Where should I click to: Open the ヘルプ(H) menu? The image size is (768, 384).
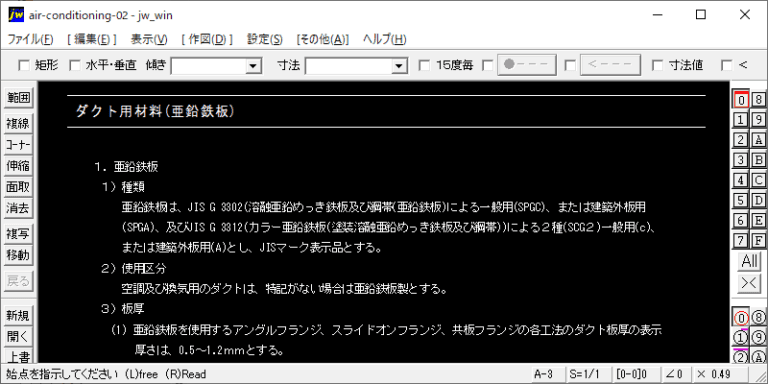[x=384, y=40]
